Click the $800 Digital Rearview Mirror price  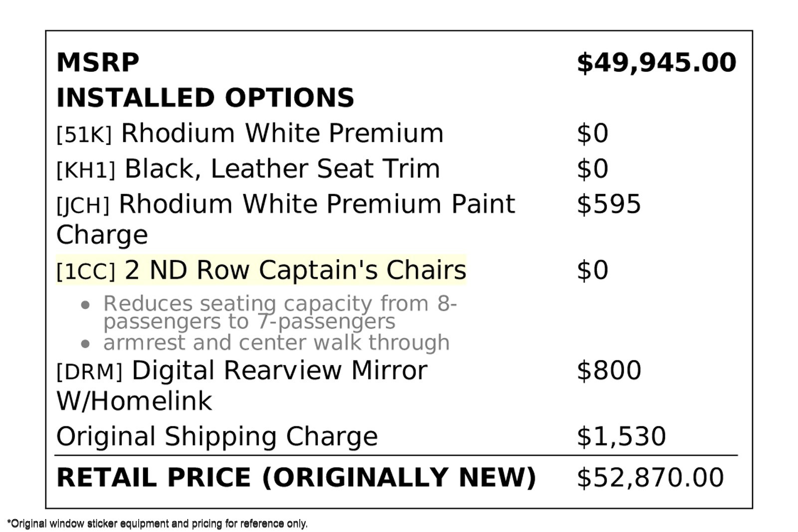608,371
